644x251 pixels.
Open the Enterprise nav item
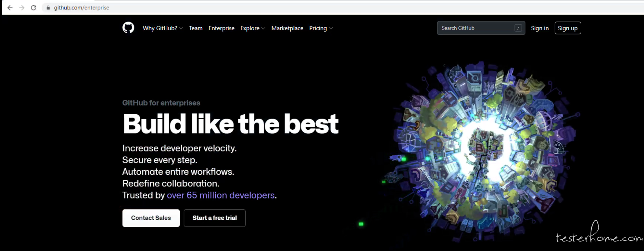[x=221, y=28]
